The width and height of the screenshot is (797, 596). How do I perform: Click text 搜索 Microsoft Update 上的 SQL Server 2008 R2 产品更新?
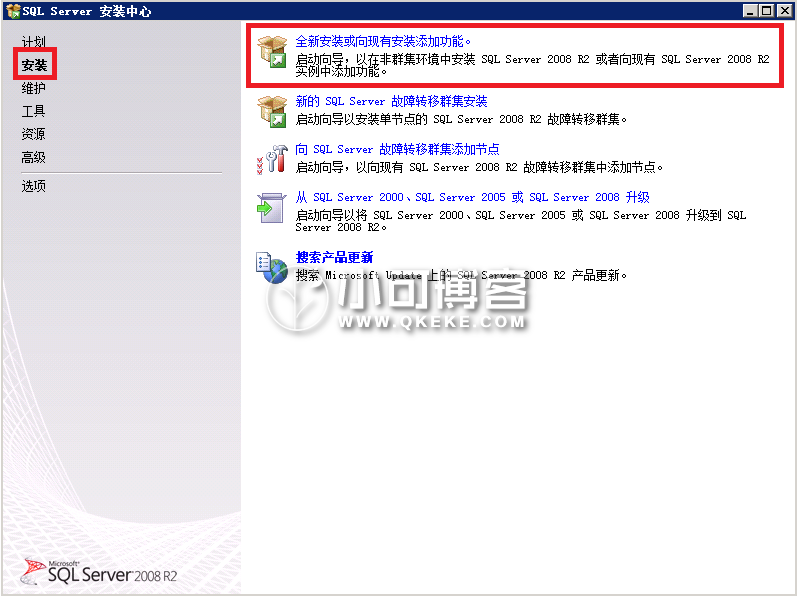pos(461,275)
